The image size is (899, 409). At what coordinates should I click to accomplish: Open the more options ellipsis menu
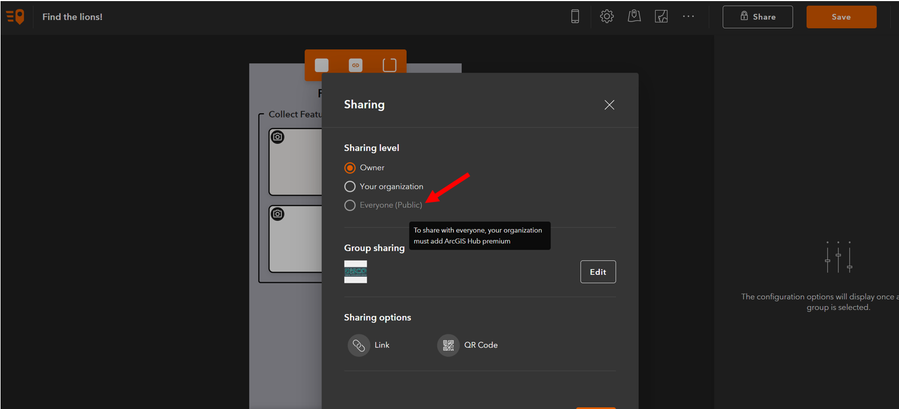[689, 17]
